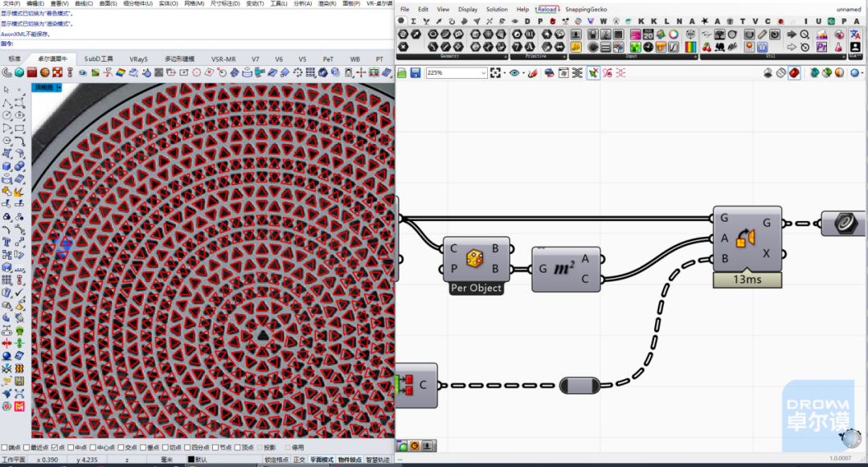Viewport: 868px width, 467px height.
Task: Switch to VRay5 toolbar tab
Action: 138,59
